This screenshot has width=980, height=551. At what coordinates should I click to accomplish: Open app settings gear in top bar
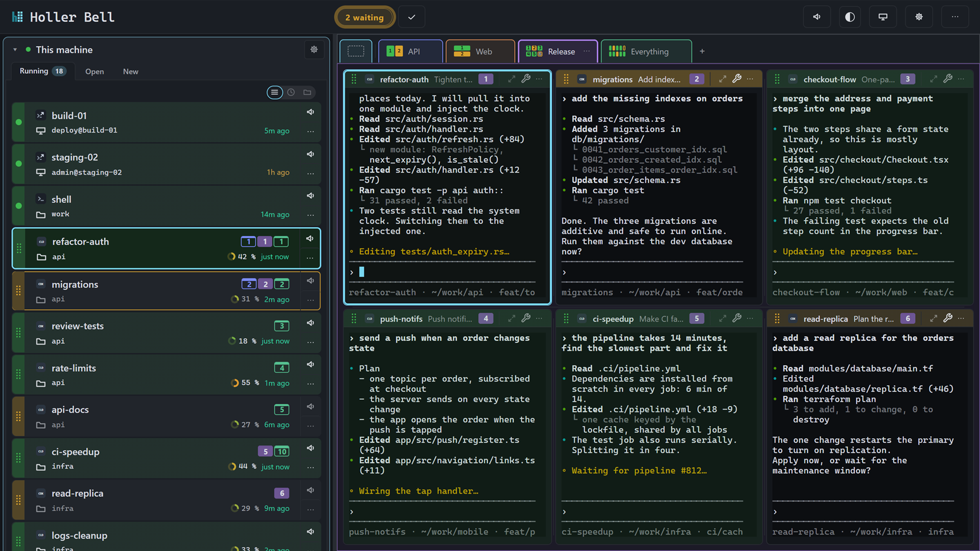pos(919,17)
